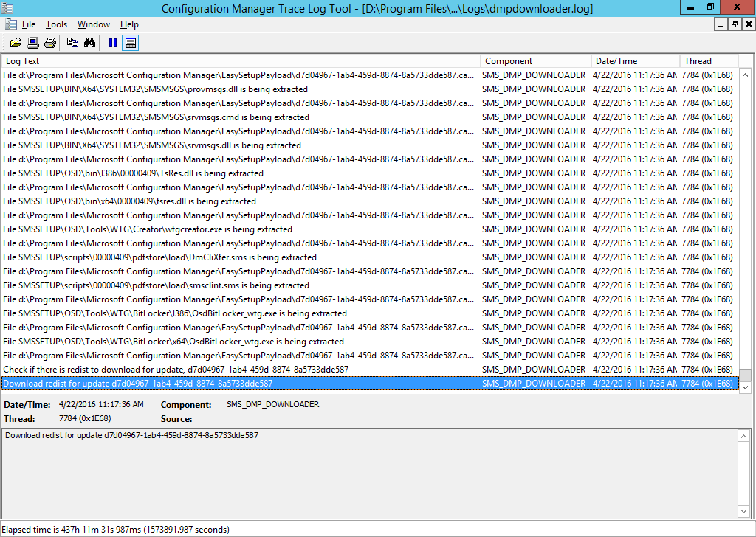Select the 'Download redist for update' highlighted row
The height and width of the screenshot is (537, 756).
click(371, 384)
